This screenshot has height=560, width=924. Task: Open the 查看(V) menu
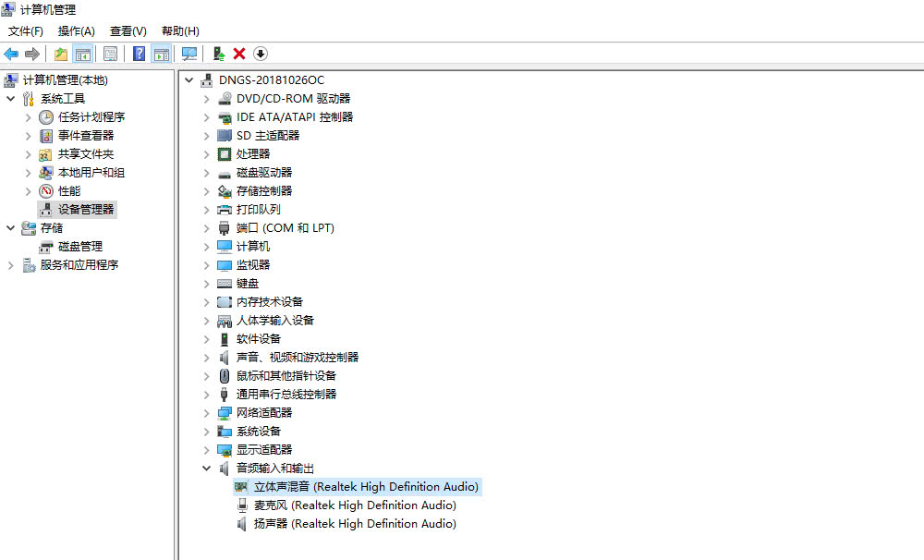point(128,31)
